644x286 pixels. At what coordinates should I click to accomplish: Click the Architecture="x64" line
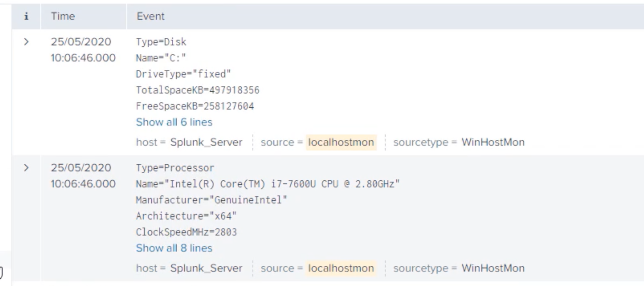coord(186,216)
